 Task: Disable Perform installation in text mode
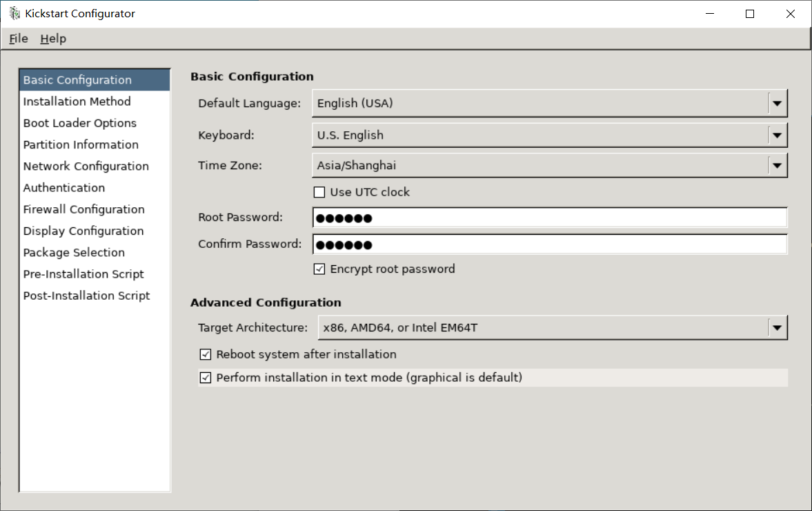(x=206, y=378)
